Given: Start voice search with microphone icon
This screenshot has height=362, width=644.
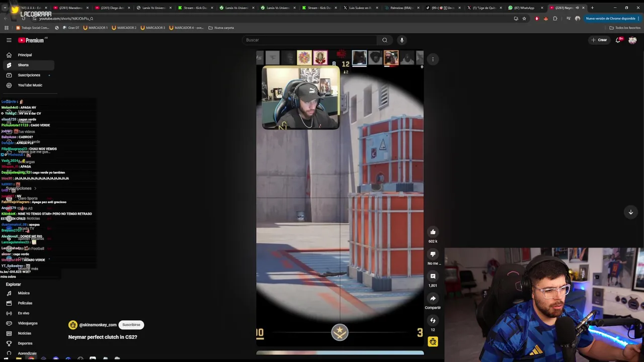Looking at the screenshot, I should [x=401, y=40].
